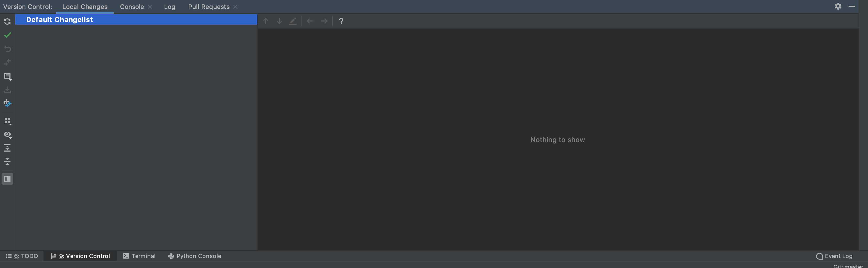Click the Unshelve icon with blue arrow
The image size is (868, 268).
pyautogui.click(x=7, y=104)
